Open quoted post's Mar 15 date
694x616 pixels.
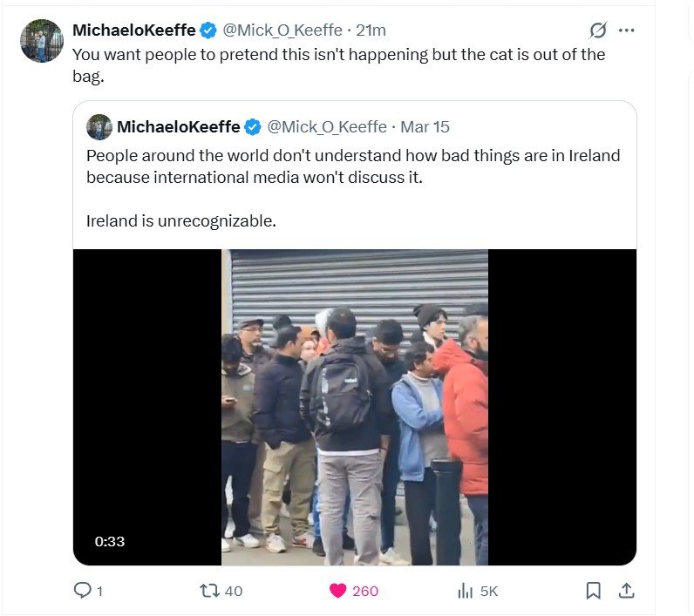[x=425, y=127]
